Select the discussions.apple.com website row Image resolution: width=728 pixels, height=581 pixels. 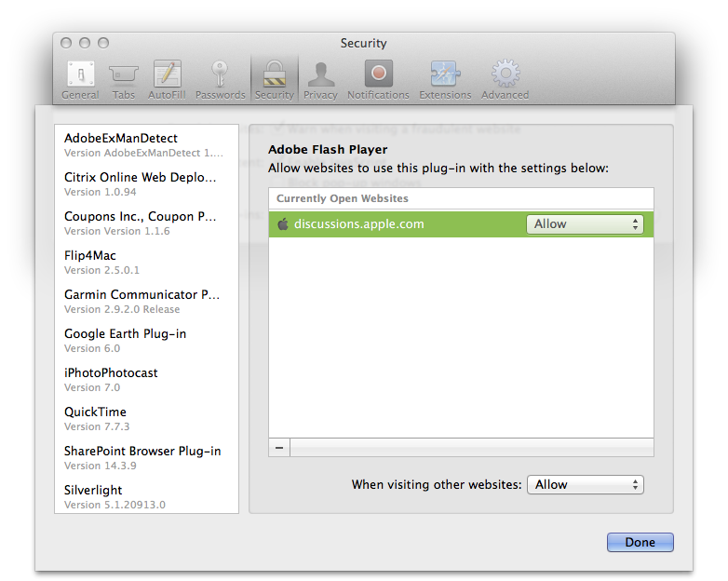pyautogui.click(x=461, y=224)
